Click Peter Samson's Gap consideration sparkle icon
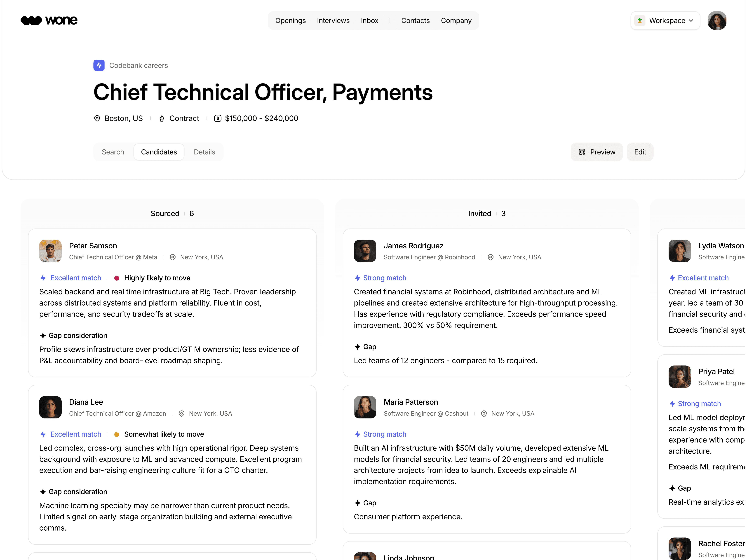 coord(43,336)
